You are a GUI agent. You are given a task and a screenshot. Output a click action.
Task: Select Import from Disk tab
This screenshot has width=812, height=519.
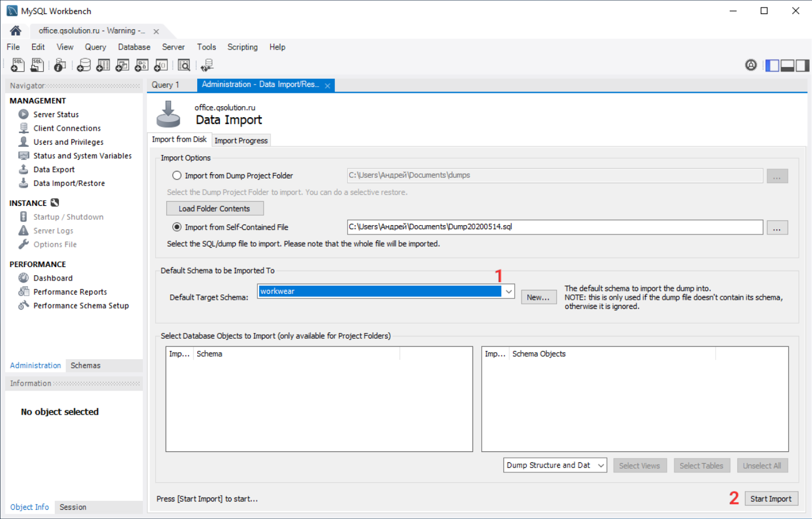pos(179,139)
